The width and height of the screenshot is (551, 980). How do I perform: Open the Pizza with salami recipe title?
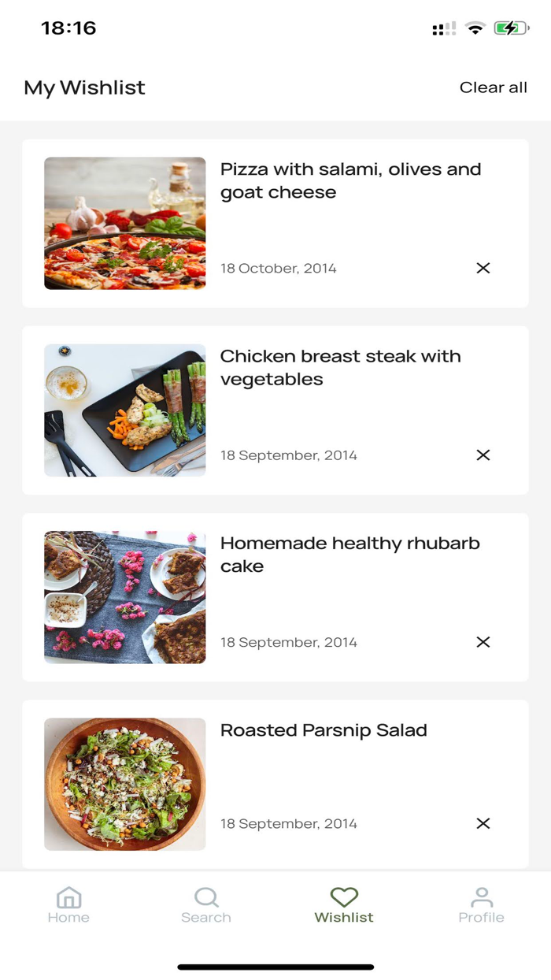(351, 180)
